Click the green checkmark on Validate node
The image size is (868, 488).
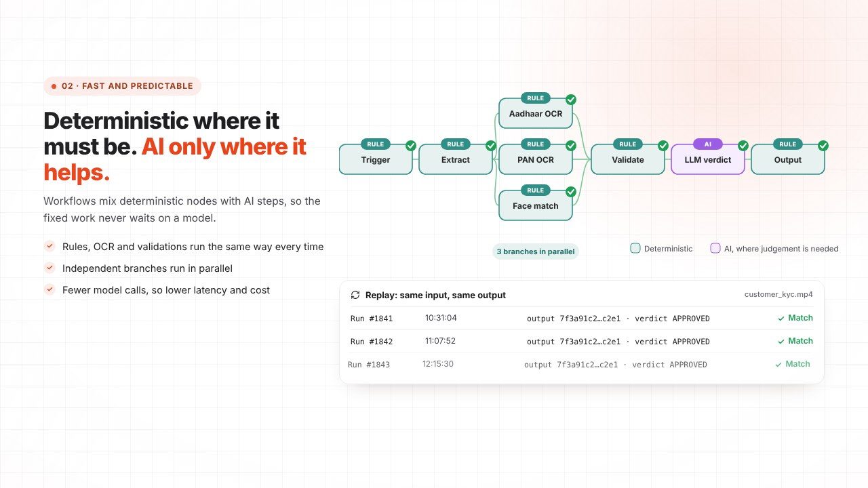(663, 146)
